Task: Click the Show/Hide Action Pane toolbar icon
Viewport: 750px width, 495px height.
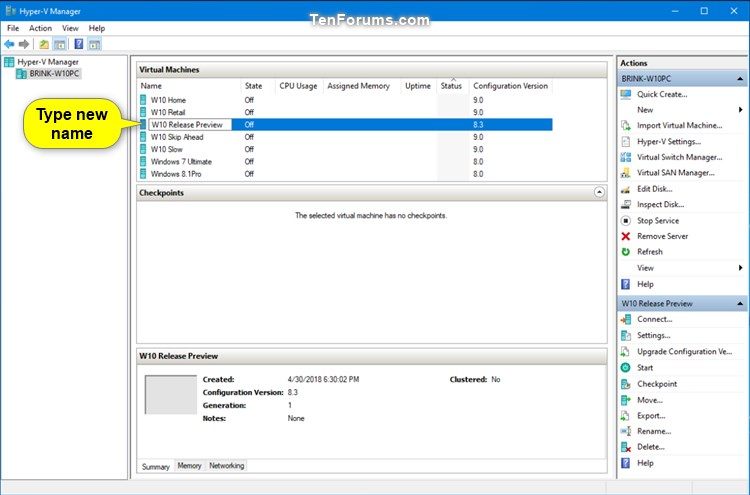Action: coord(95,44)
